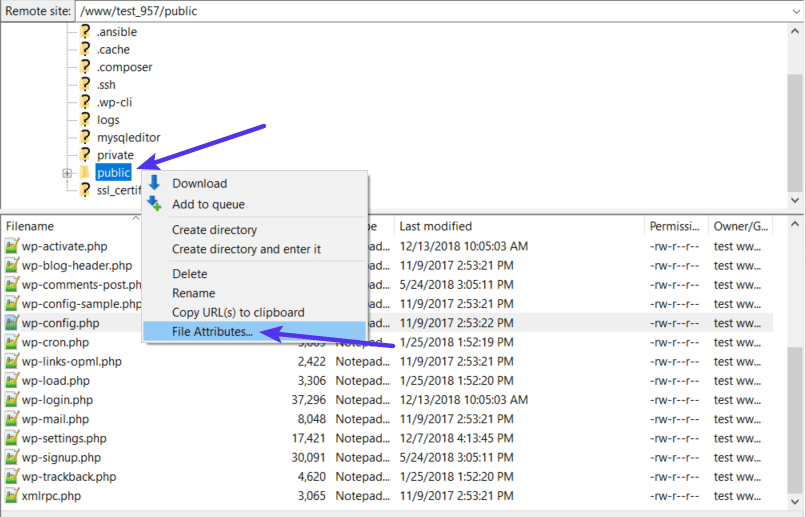The height and width of the screenshot is (517, 806).
Task: Choose File Attributes from context menu
Action: click(x=212, y=332)
